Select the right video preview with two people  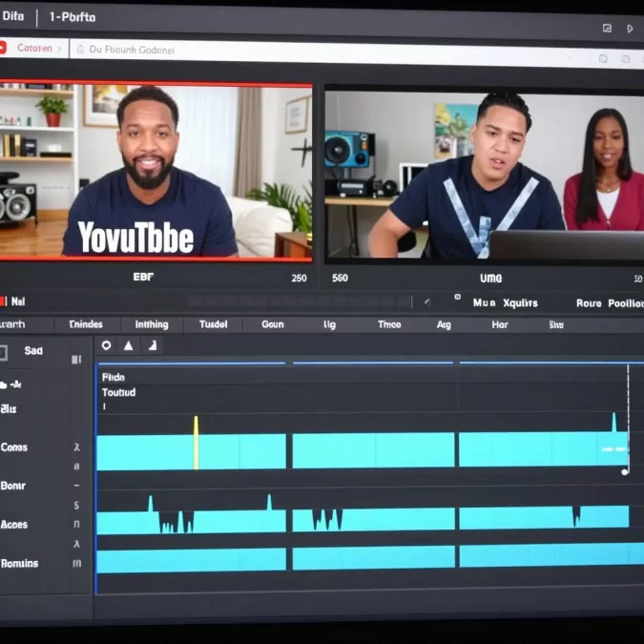(x=485, y=175)
